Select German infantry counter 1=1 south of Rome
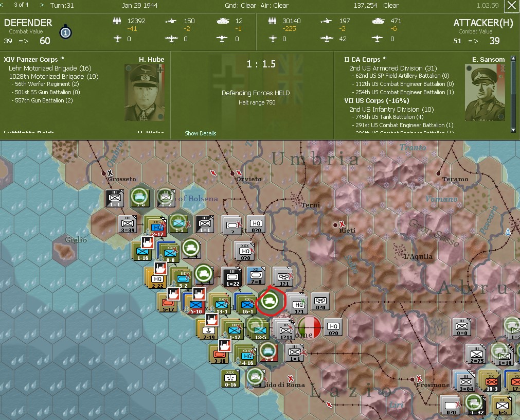 pyautogui.click(x=295, y=353)
